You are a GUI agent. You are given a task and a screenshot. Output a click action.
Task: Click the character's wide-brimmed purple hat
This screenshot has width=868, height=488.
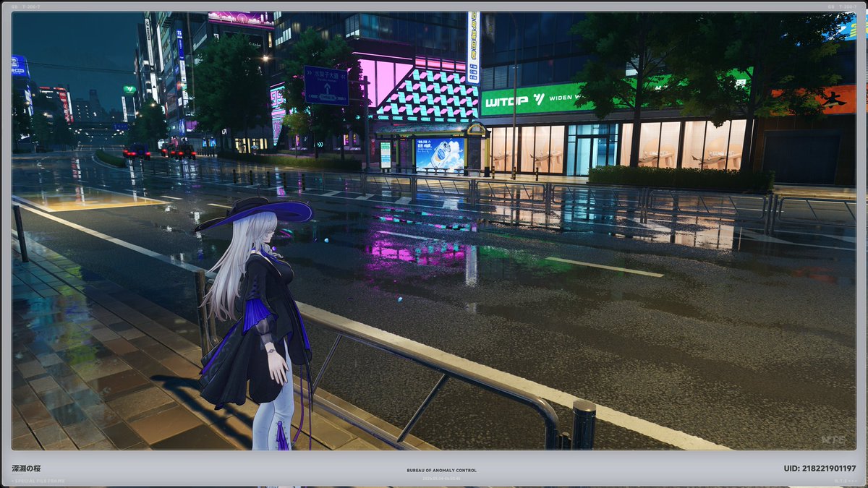(254, 213)
